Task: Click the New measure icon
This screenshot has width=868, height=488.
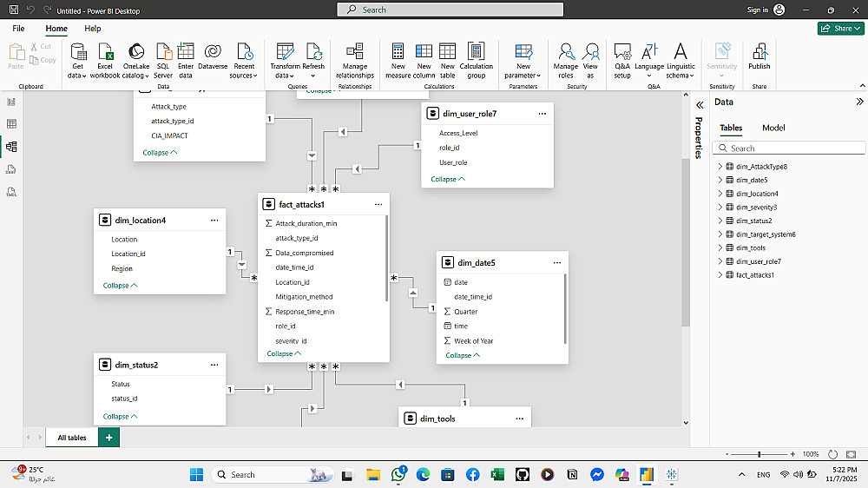Action: [398, 52]
